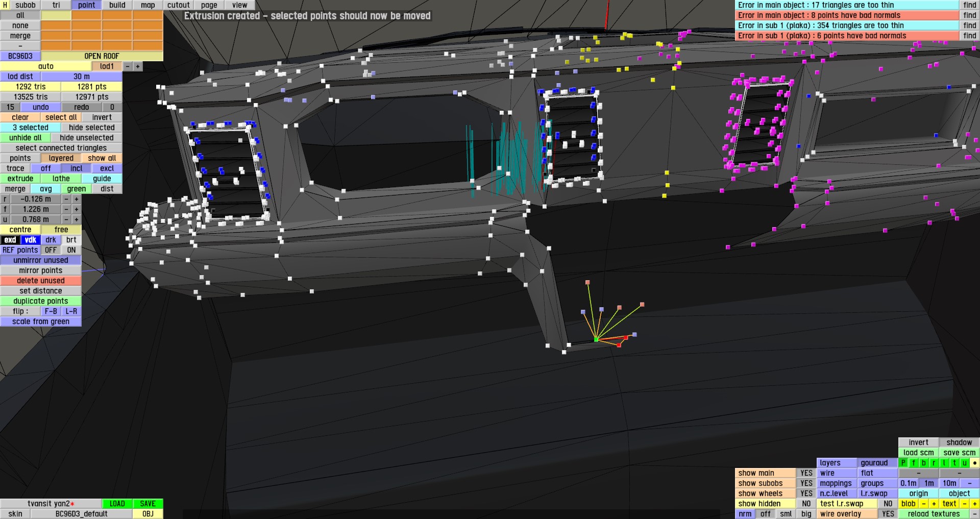The height and width of the screenshot is (519, 980).
Task: Decrease text size with its minus button
Action: (x=965, y=504)
